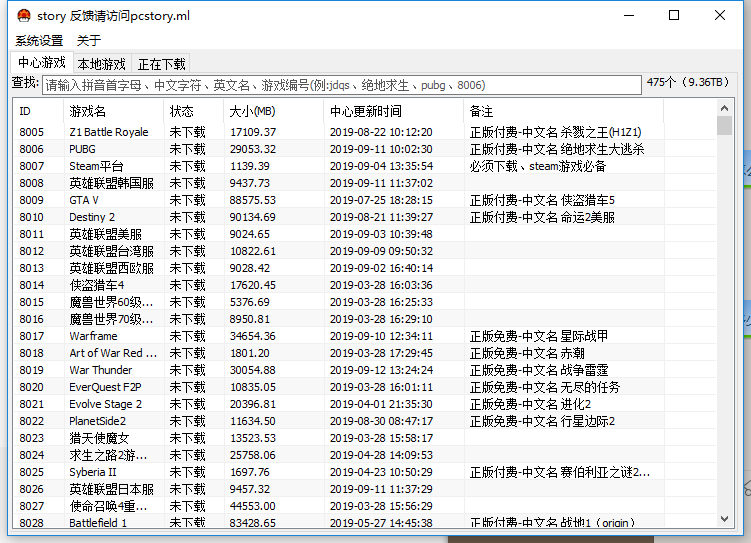
Task: Click update time 2019-09-12 13:24:24
Action: point(381,370)
